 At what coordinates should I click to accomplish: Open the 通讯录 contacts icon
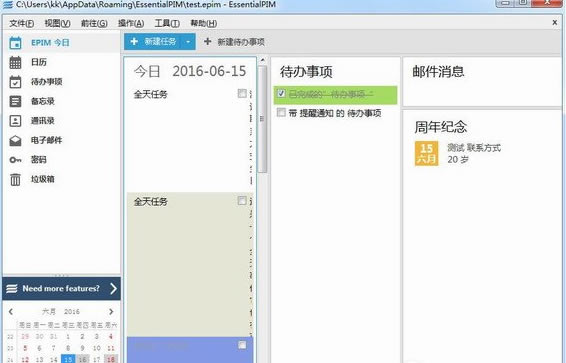[x=15, y=121]
